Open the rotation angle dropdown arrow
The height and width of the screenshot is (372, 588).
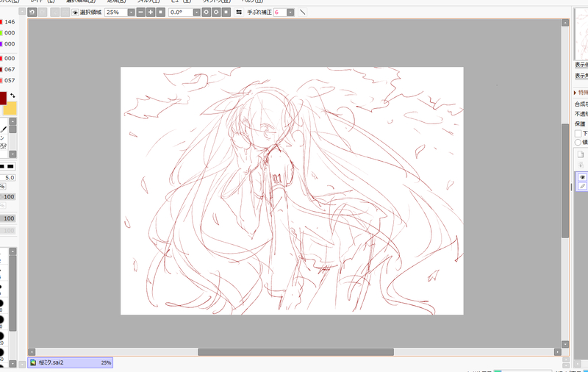196,12
